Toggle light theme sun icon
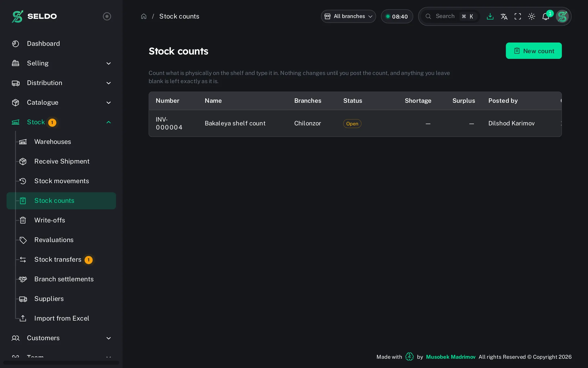 click(x=532, y=16)
